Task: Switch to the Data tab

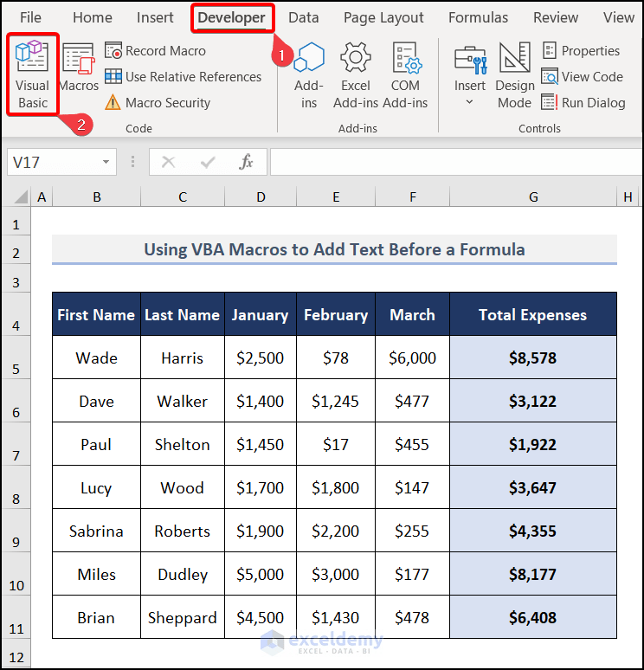Action: tap(304, 17)
